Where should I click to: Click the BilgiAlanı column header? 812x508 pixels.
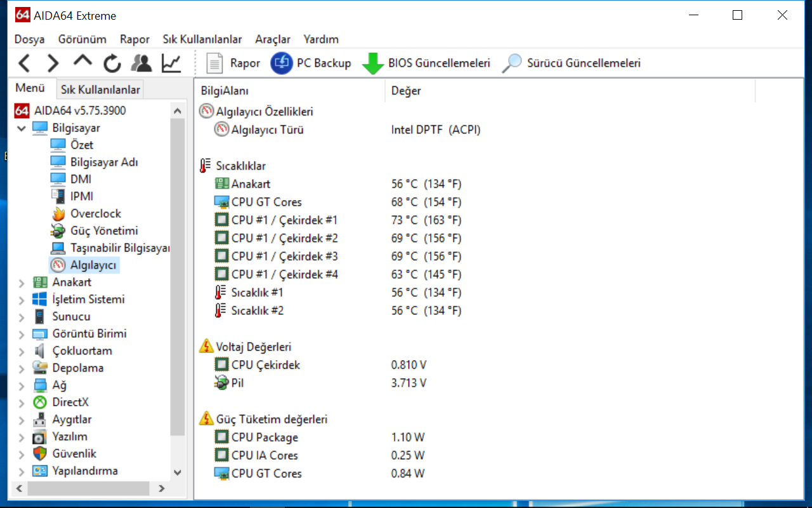tap(290, 91)
